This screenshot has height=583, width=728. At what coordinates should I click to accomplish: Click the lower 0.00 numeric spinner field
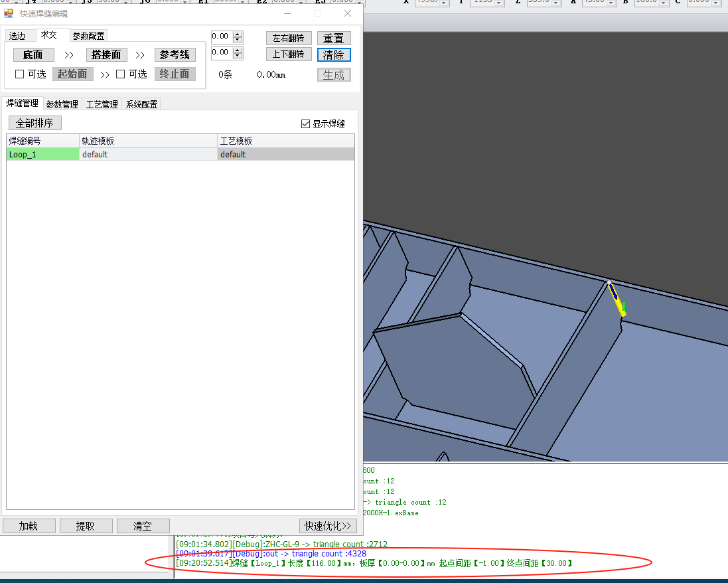221,52
